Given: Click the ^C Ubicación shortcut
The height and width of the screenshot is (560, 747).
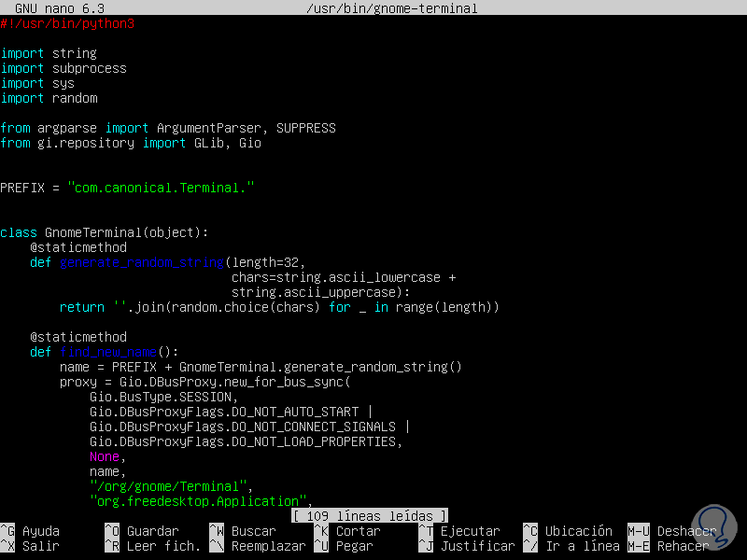Looking at the screenshot, I should coord(568,531).
